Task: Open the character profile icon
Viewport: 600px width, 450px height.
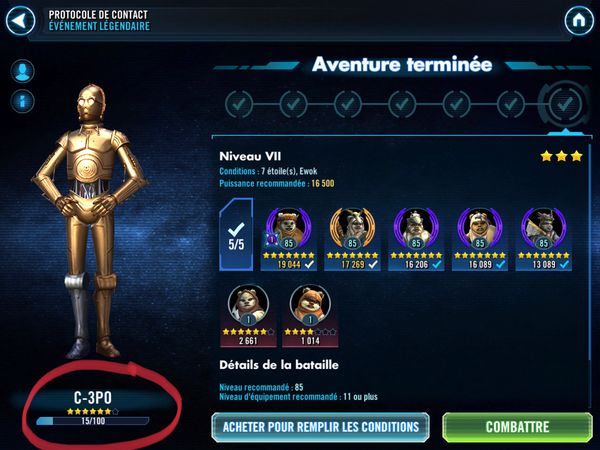Action: (x=23, y=71)
